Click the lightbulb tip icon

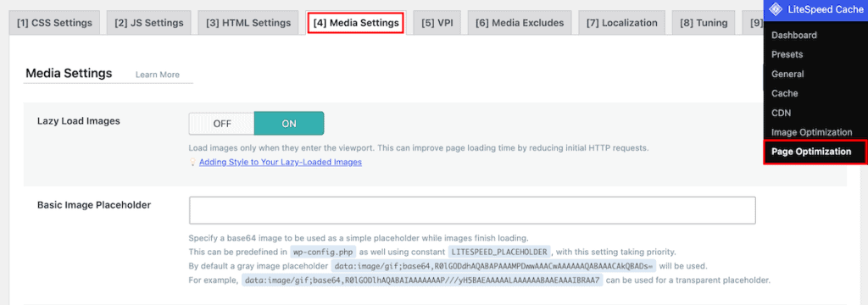click(x=192, y=162)
